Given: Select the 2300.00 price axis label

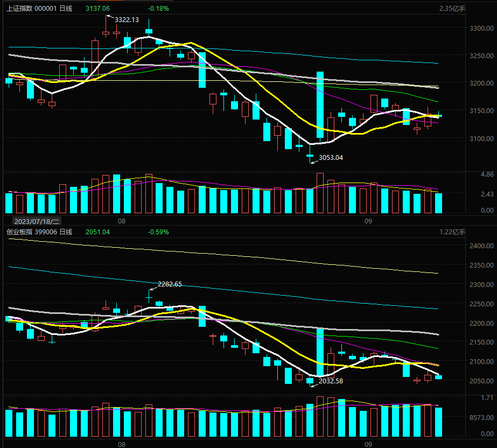Looking at the screenshot, I should (481, 284).
